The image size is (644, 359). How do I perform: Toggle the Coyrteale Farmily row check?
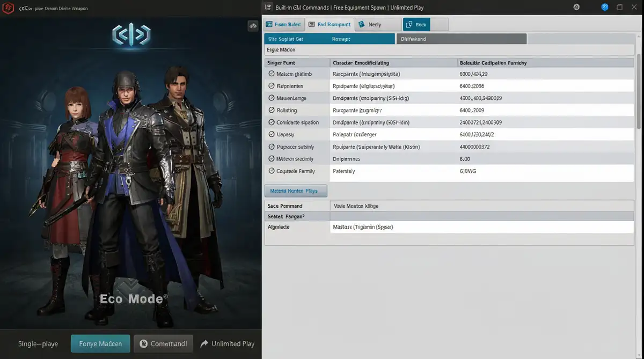pyautogui.click(x=271, y=171)
